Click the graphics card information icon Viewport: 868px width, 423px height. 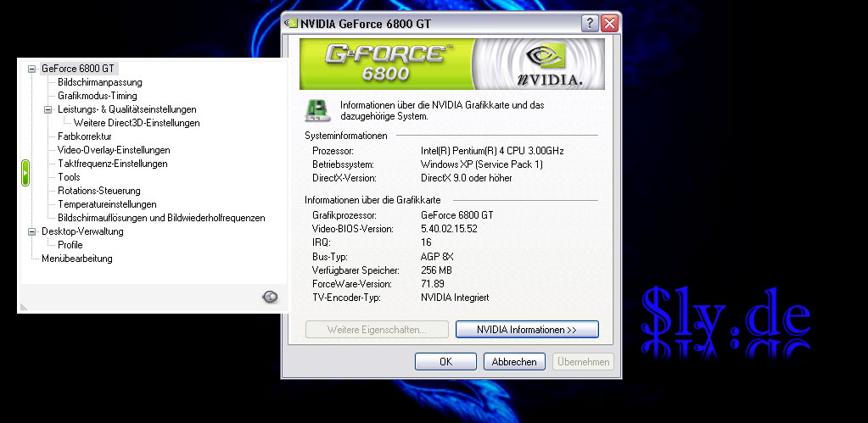[317, 110]
